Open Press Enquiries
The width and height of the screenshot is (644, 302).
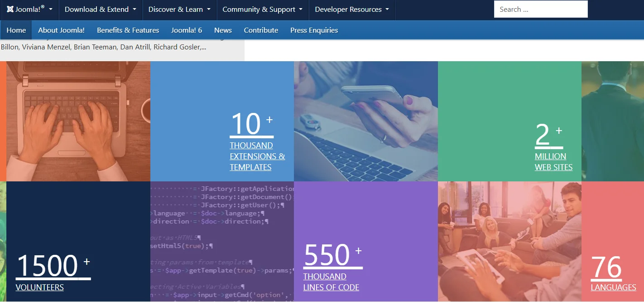314,30
